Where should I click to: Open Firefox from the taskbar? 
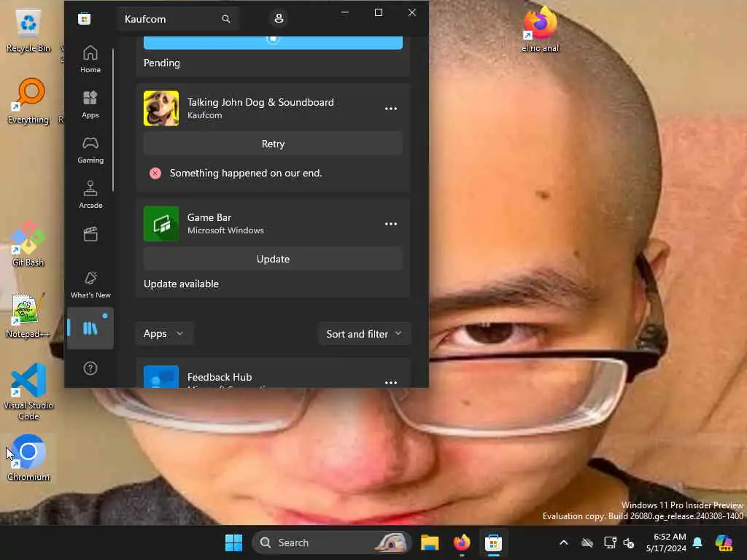[462, 542]
